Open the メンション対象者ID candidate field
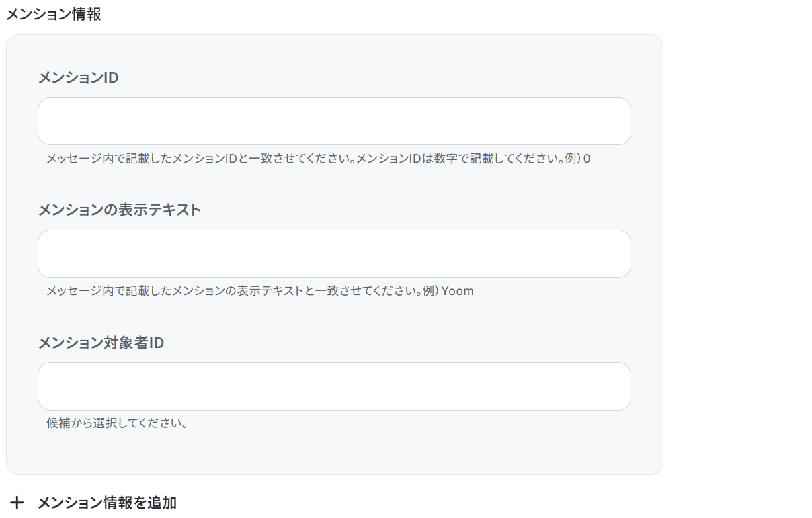 tap(334, 386)
